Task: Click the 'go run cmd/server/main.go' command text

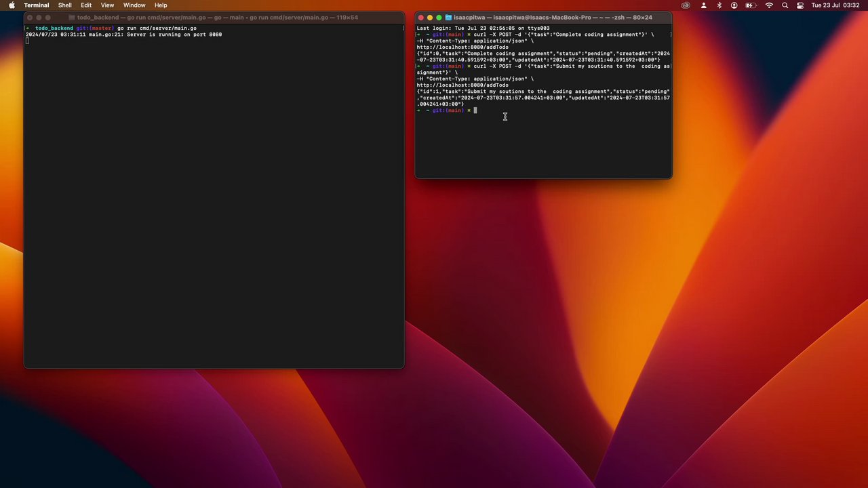Action: tap(157, 28)
